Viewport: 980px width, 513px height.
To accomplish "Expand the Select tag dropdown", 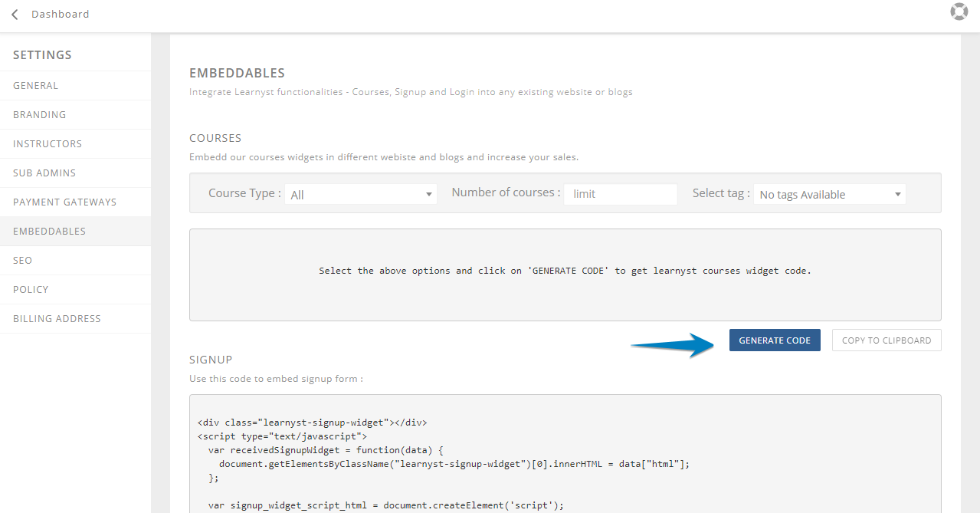I will coord(830,195).
